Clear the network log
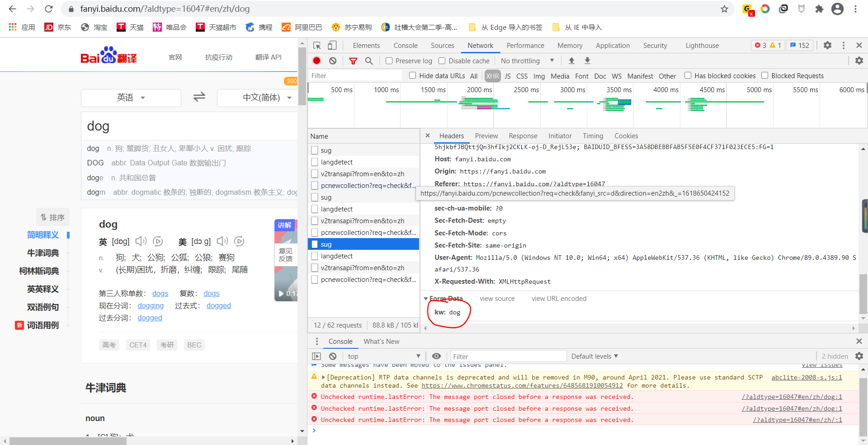This screenshot has width=868, height=445. click(333, 61)
